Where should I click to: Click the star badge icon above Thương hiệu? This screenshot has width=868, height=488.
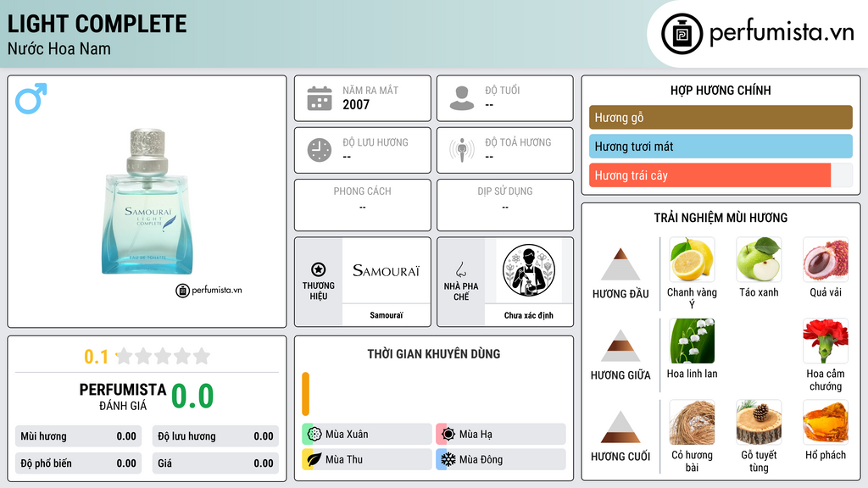(319, 269)
